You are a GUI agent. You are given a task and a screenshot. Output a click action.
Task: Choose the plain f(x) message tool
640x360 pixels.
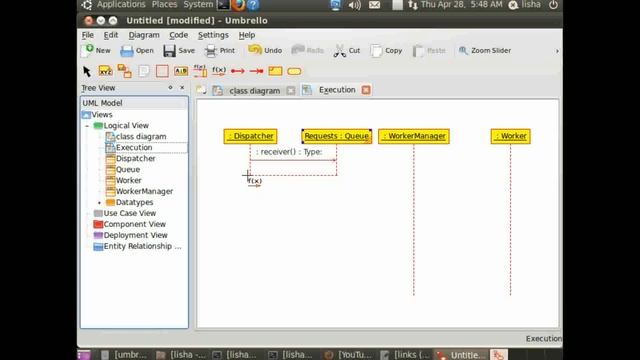[x=219, y=71]
